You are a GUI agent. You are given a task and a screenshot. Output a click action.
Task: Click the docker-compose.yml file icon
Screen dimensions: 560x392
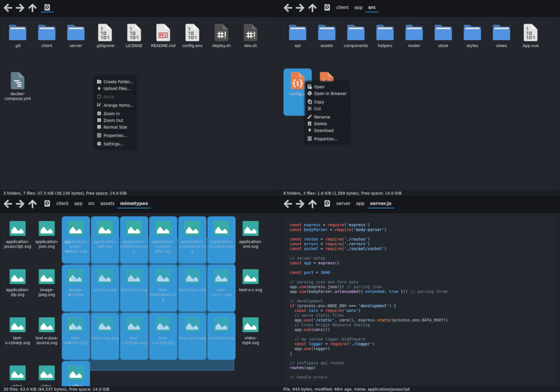tap(17, 81)
